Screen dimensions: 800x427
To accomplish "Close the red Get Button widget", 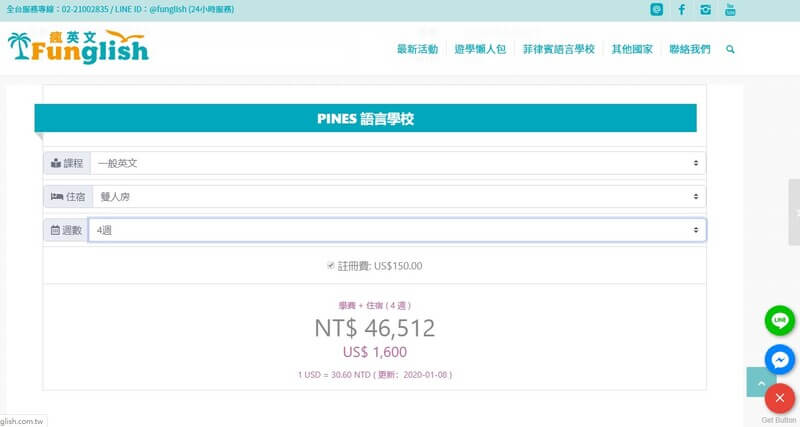I will tap(779, 398).
